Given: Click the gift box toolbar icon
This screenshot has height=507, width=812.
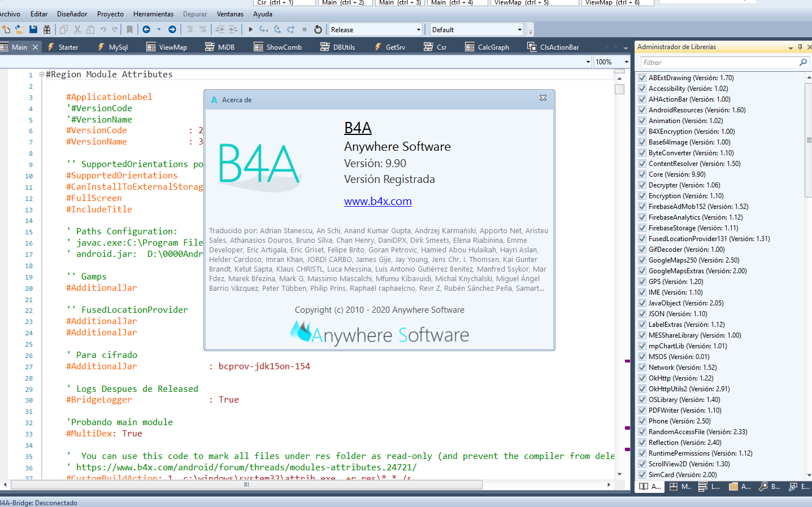Looking at the screenshot, I should tap(47, 29).
